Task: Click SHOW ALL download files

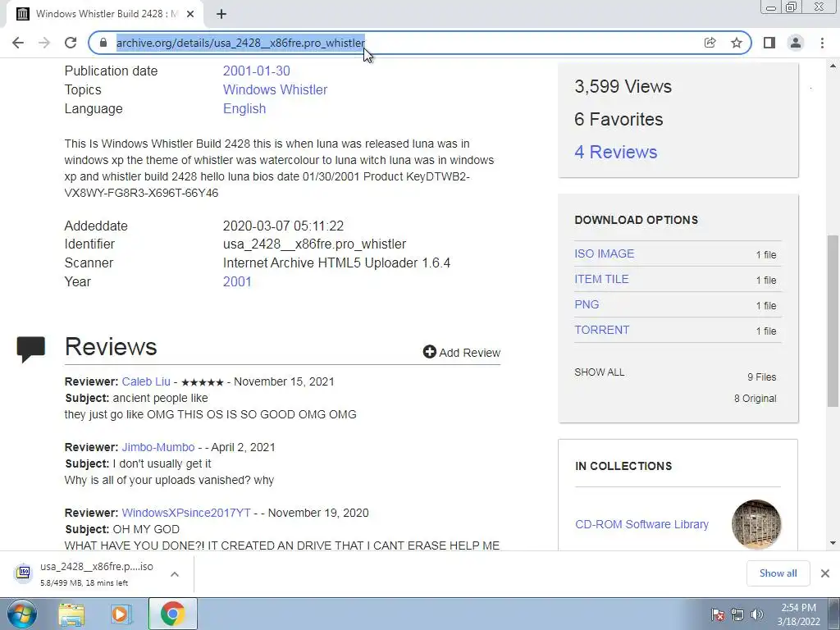Action: (600, 372)
